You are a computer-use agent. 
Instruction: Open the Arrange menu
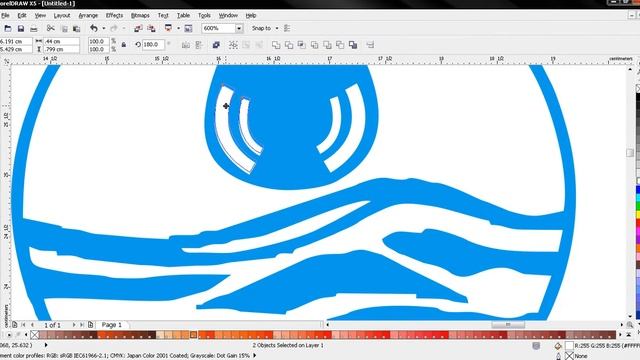tap(88, 16)
